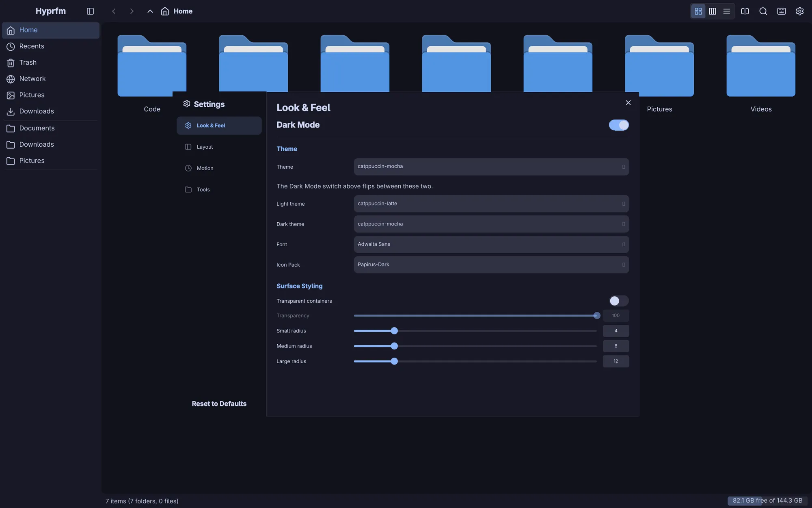
Task: Adjust the Small radius slider handle
Action: [394, 331]
